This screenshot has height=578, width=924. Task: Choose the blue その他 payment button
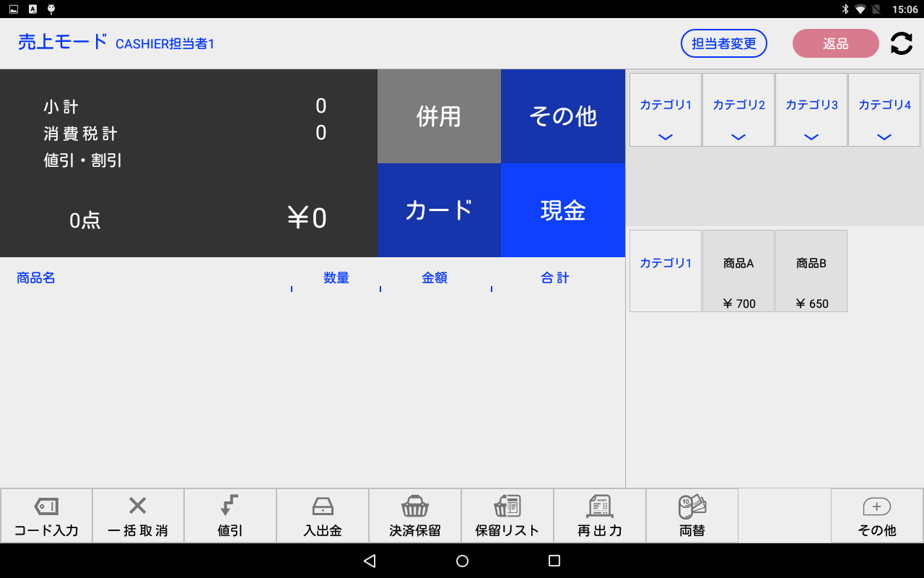pyautogui.click(x=563, y=116)
